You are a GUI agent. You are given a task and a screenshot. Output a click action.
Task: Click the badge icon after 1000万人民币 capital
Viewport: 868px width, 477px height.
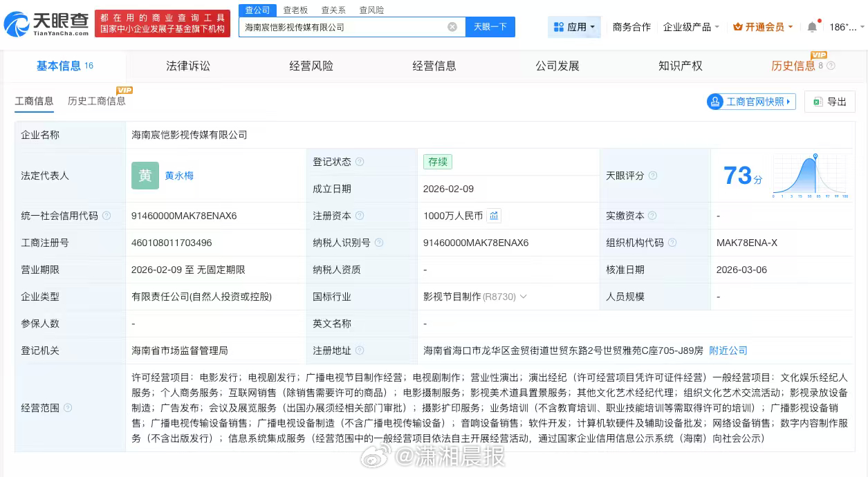[x=494, y=216]
